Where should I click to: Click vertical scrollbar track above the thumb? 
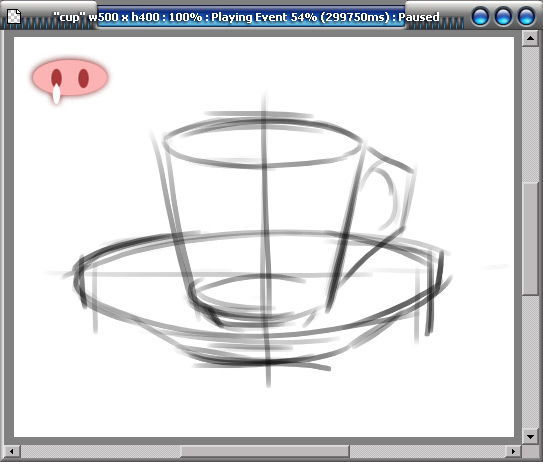(x=530, y=114)
